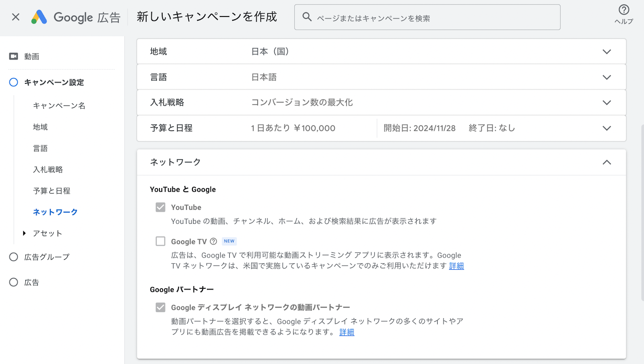Click 開始日: 2024/11/28 text
644x364 pixels.
click(419, 128)
